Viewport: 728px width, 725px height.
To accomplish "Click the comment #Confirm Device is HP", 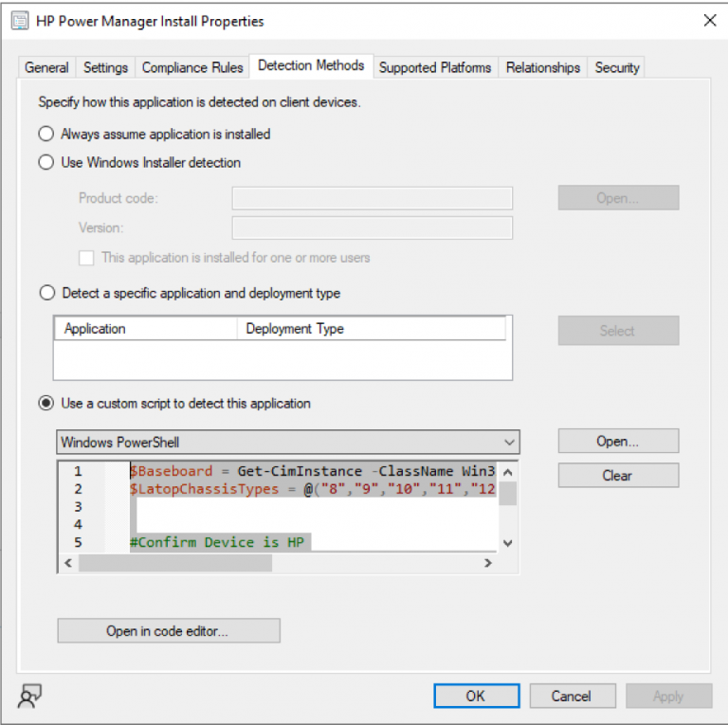I will tap(217, 542).
